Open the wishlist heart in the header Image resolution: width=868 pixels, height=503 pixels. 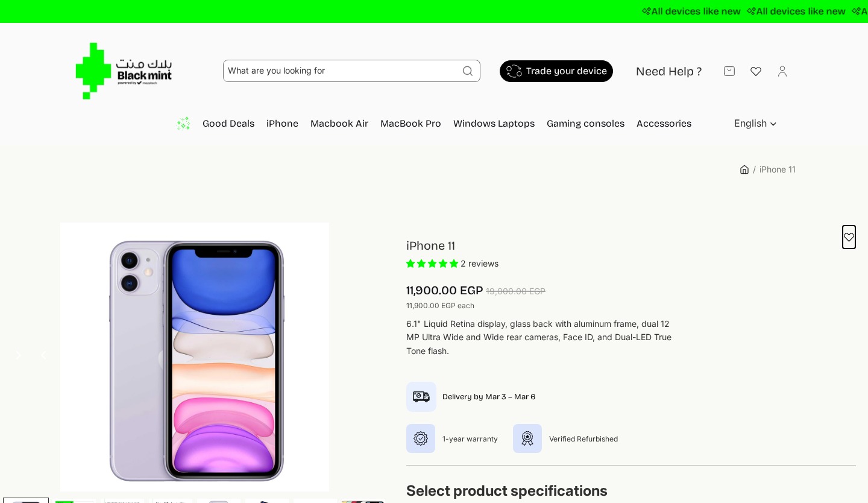(756, 71)
